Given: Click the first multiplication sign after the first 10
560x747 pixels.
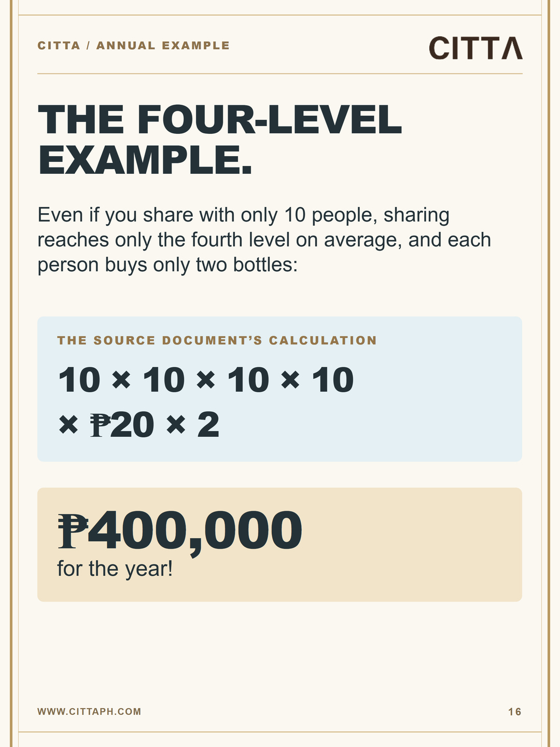Looking at the screenshot, I should [121, 380].
